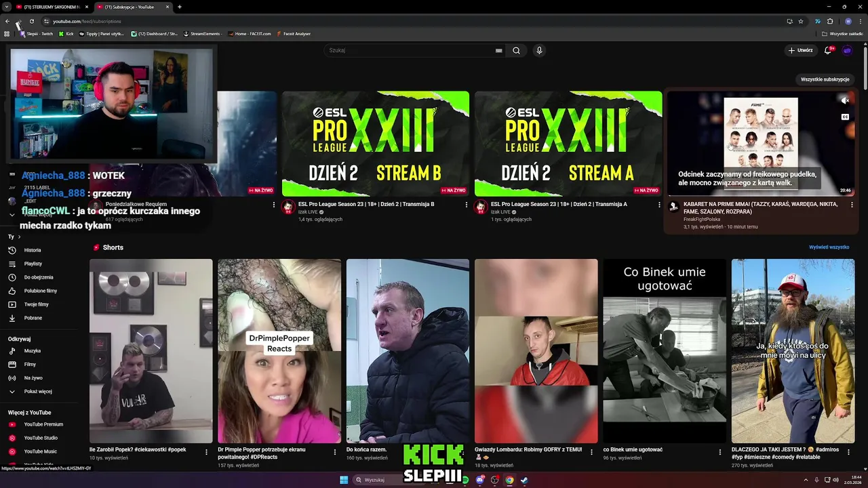The image size is (868, 488).
Task: Open Wszystkie zakładki bookmarks folder
Action: 843,33
